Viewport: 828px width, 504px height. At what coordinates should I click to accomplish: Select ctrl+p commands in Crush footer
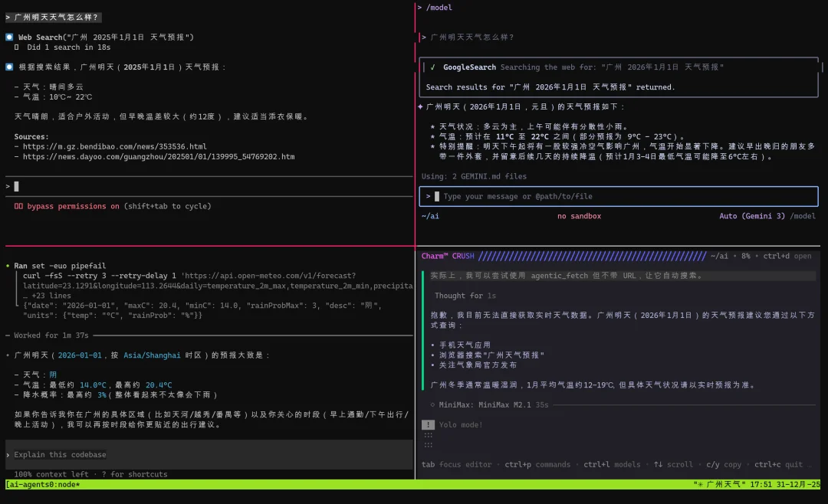click(x=537, y=464)
